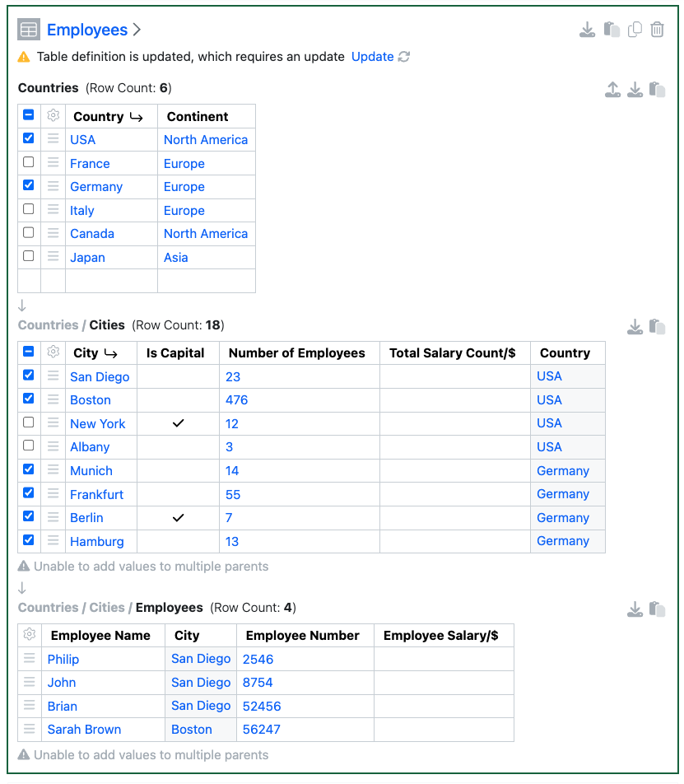Uncheck the Boston row checkbox

pyautogui.click(x=29, y=399)
